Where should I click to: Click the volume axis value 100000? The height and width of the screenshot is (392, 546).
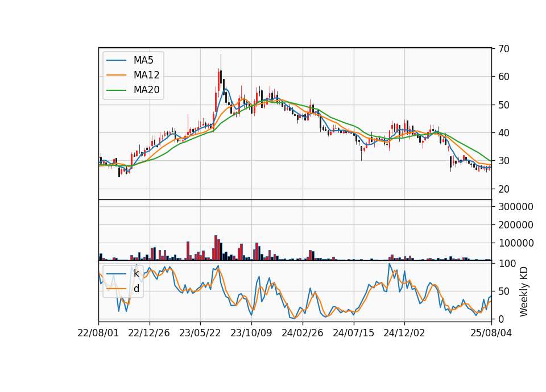coord(516,243)
